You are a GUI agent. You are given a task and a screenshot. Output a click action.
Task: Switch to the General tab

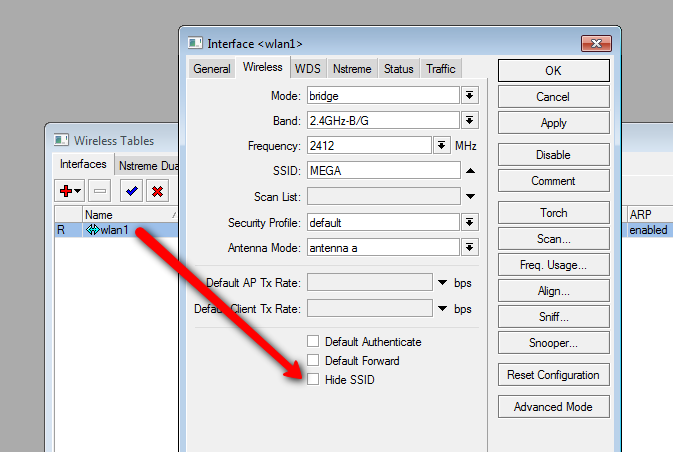tap(212, 69)
